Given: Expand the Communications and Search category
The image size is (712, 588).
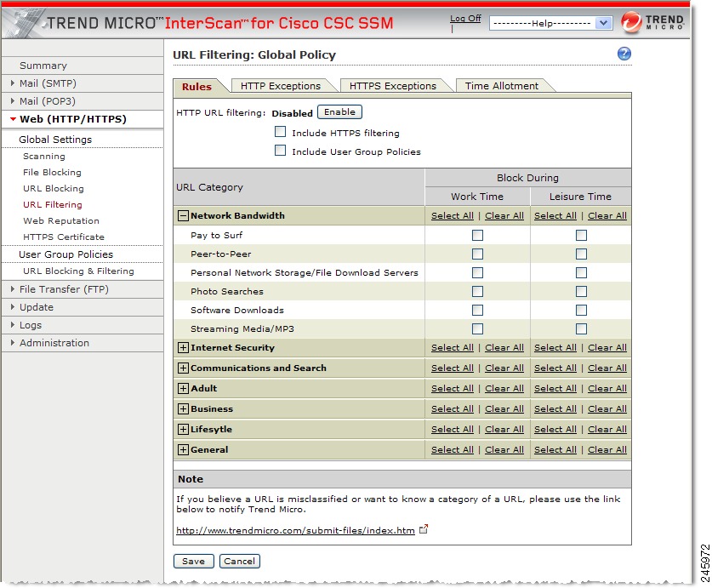Looking at the screenshot, I should pos(183,368).
